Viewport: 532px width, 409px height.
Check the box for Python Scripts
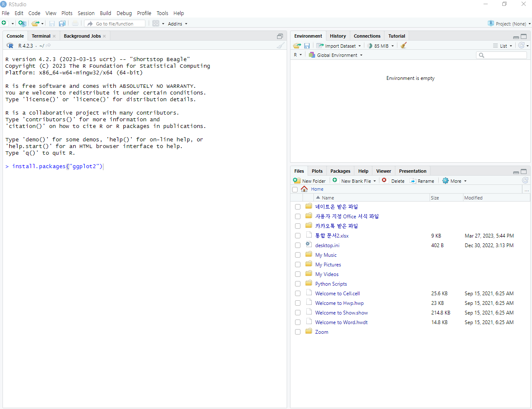(x=298, y=284)
